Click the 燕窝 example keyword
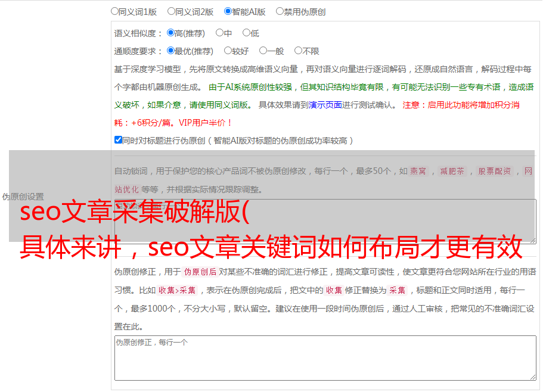The height and width of the screenshot is (392, 543). [x=418, y=171]
